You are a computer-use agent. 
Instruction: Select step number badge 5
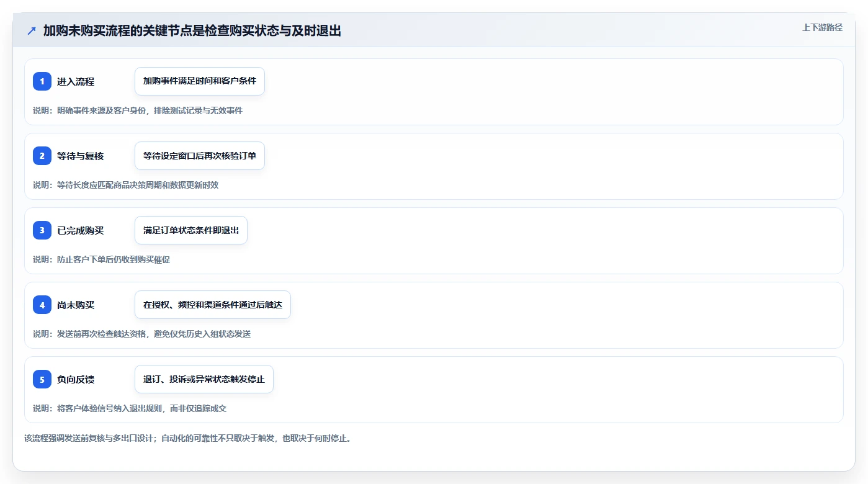pos(42,379)
